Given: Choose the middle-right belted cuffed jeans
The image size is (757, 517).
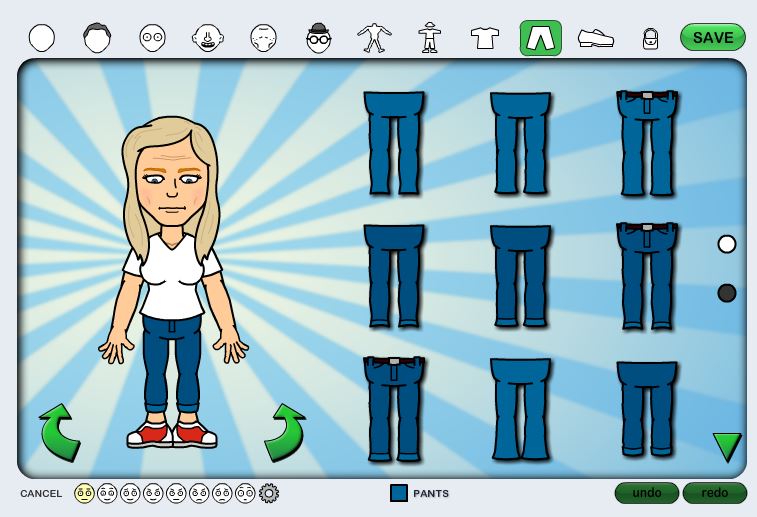Looking at the screenshot, I should click(x=647, y=276).
